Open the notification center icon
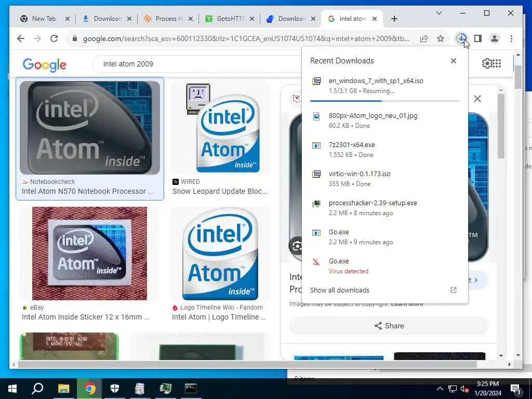The image size is (532, 399). 516,390
